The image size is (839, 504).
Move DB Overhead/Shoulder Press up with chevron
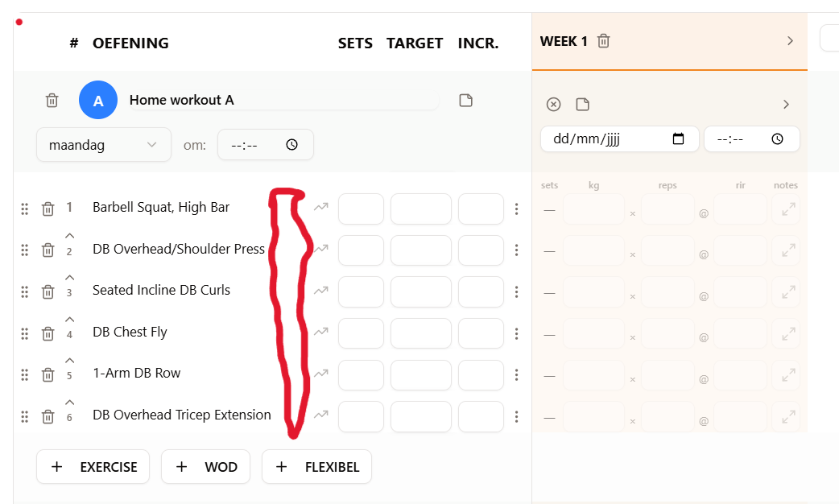coord(69,236)
